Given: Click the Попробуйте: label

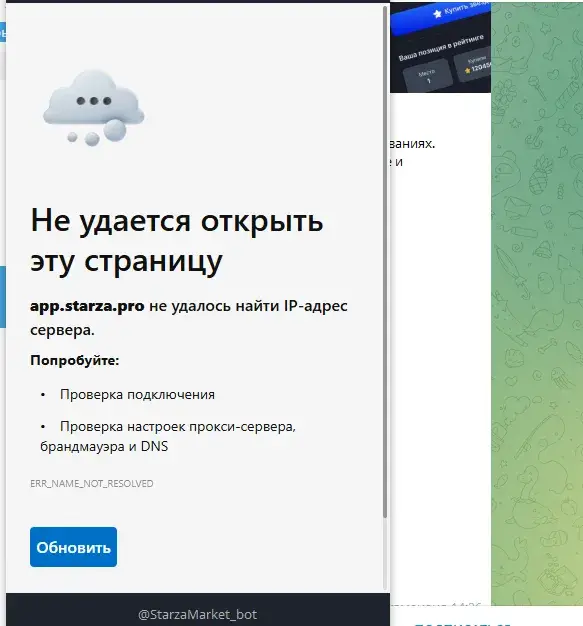Looking at the screenshot, I should coord(75,361).
